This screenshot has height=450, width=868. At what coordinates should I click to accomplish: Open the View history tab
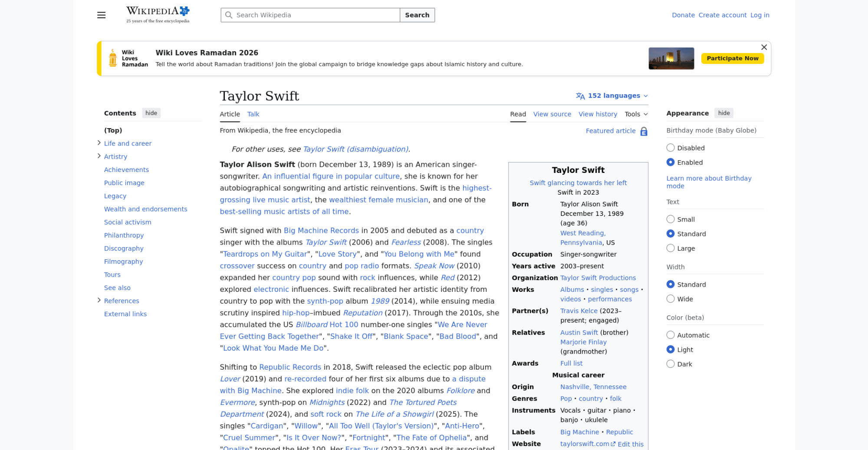click(x=598, y=114)
